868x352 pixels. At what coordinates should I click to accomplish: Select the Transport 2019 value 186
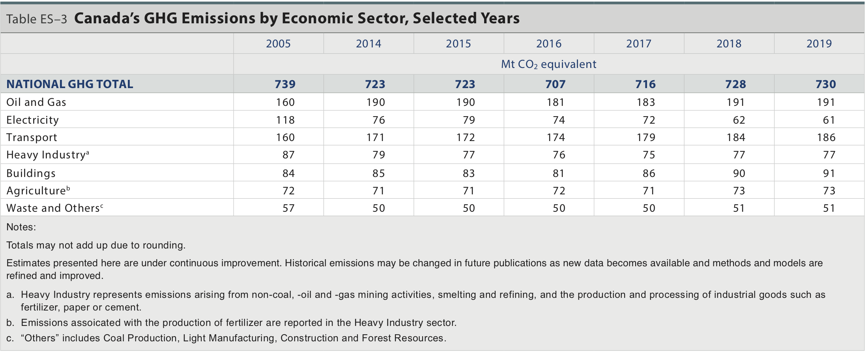click(x=826, y=137)
